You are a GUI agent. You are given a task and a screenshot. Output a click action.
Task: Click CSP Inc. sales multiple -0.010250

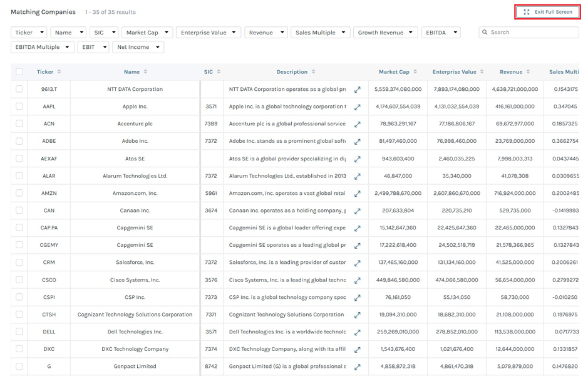pyautogui.click(x=565, y=297)
